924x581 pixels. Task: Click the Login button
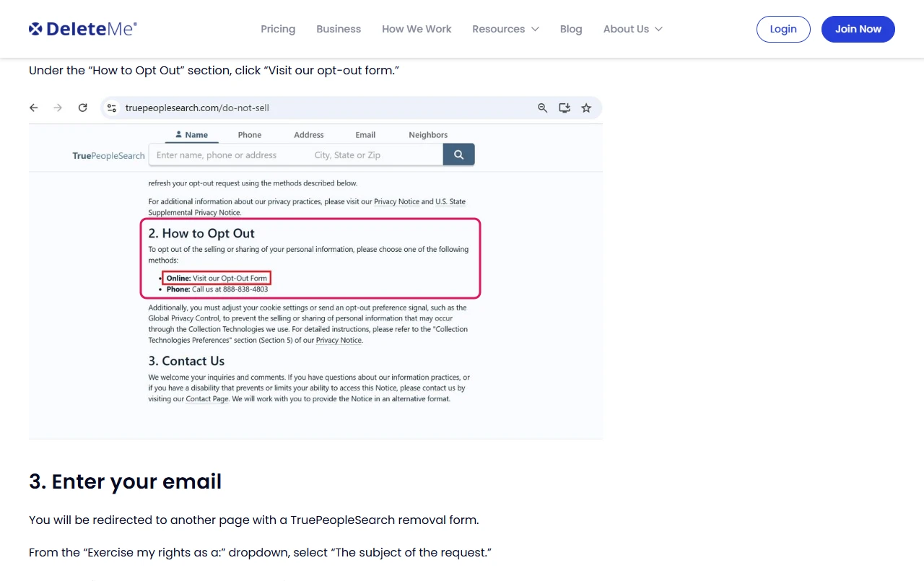point(783,29)
